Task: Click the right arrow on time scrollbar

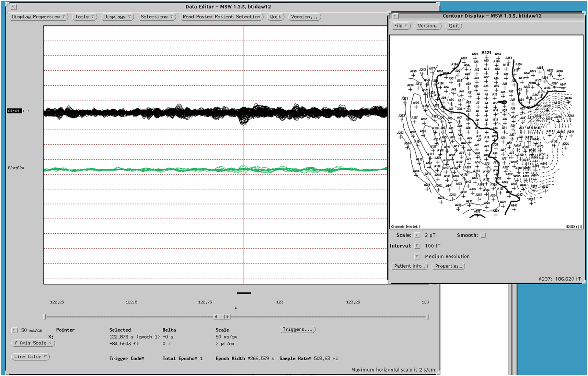Action: (x=228, y=317)
